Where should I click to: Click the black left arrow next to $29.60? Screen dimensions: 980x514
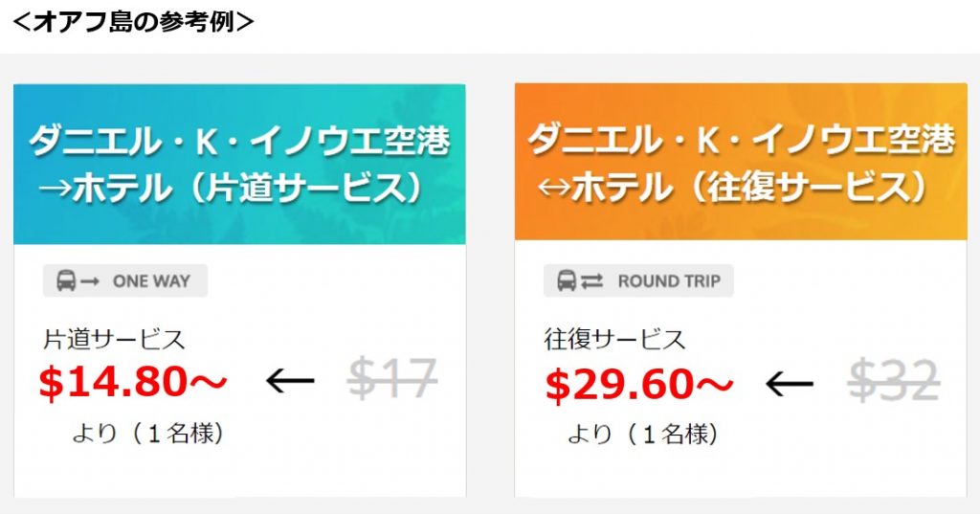tap(790, 383)
